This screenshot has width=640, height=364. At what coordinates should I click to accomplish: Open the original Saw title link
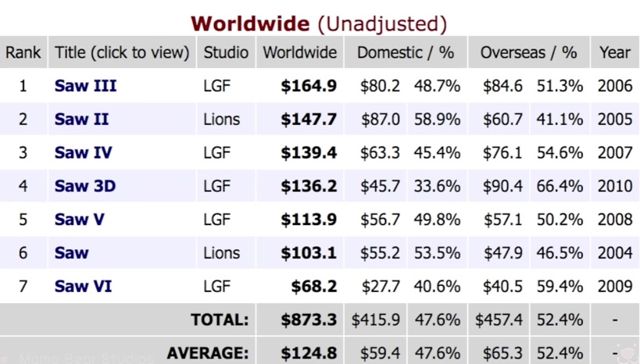71,253
